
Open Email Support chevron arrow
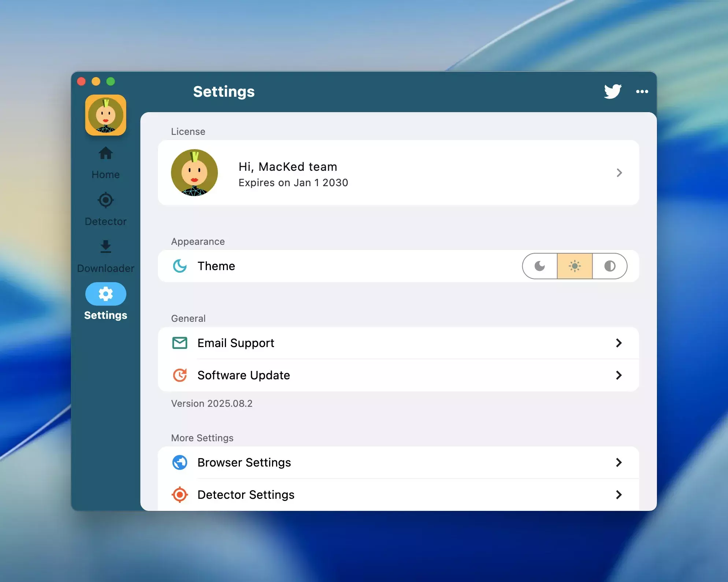point(619,343)
